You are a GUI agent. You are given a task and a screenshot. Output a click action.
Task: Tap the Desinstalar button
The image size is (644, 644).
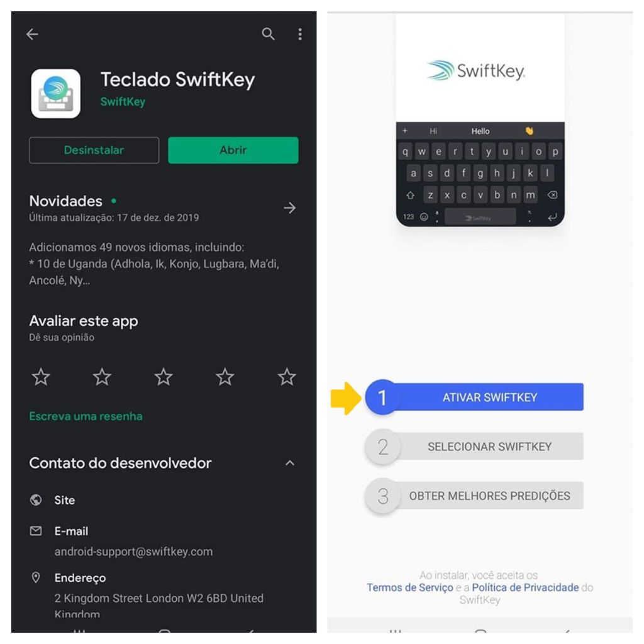(94, 150)
